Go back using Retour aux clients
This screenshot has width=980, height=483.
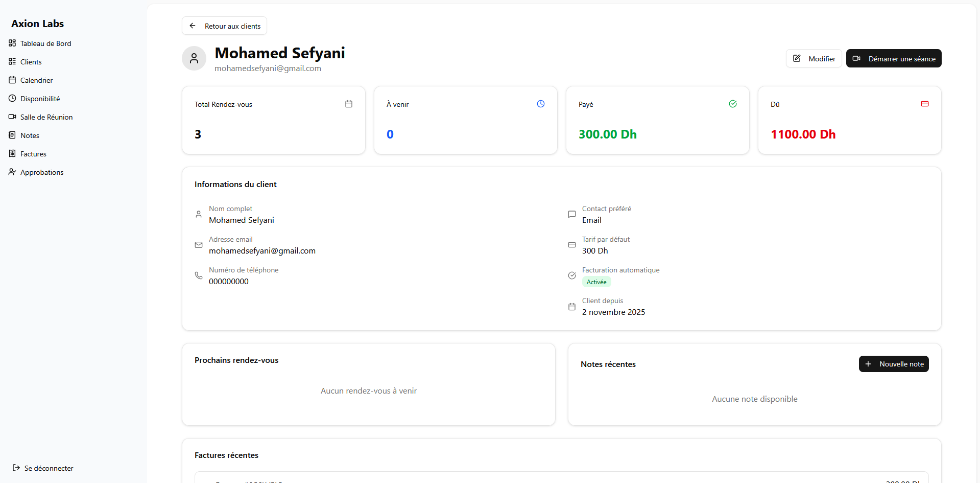224,25
